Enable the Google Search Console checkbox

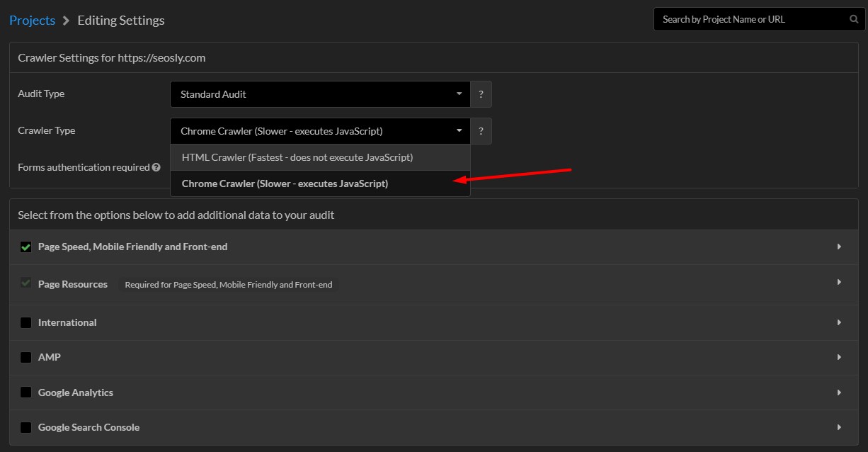(26, 427)
